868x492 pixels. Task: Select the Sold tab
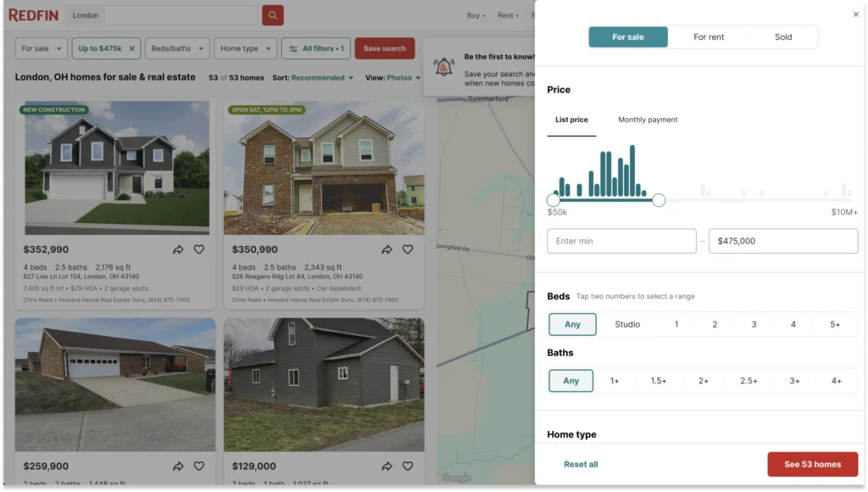pyautogui.click(x=783, y=37)
